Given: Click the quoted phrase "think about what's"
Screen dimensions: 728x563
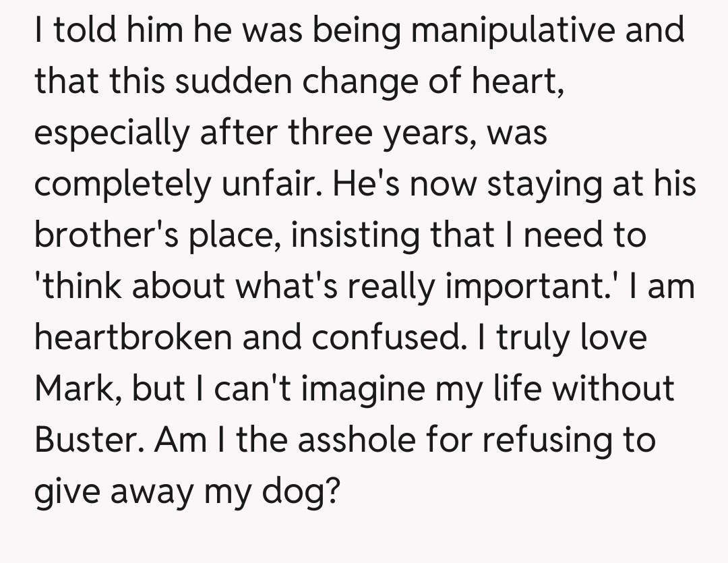Looking at the screenshot, I should pos(185,287).
